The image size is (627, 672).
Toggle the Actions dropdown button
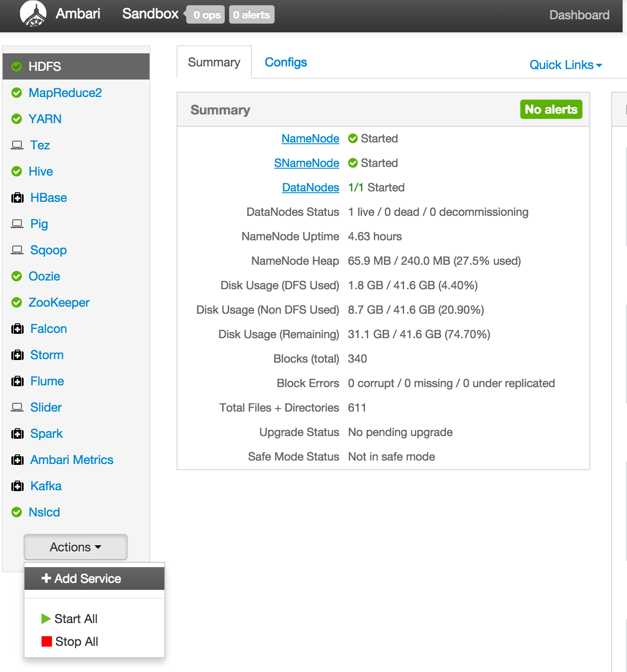(x=76, y=547)
